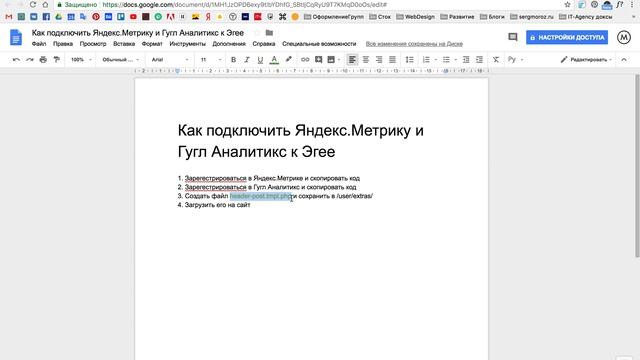
Task: Go to Docs home via blue document icon
Action: point(16,38)
